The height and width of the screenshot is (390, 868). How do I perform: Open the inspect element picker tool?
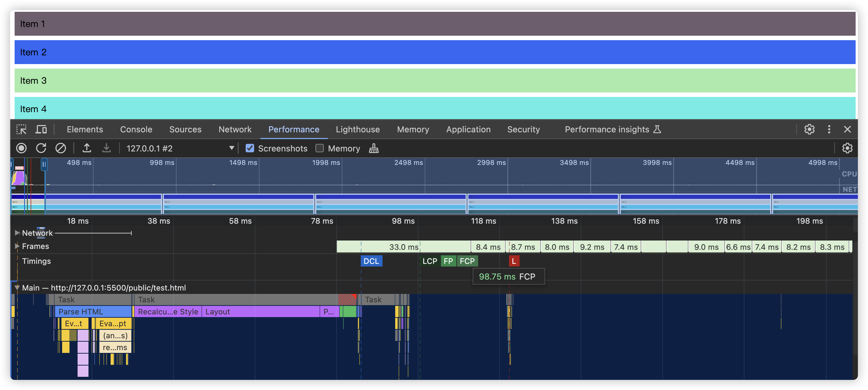point(22,129)
